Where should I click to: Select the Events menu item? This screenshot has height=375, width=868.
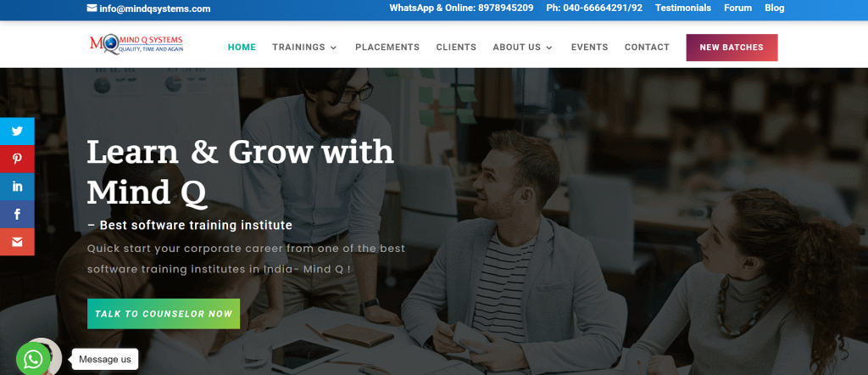coord(590,47)
